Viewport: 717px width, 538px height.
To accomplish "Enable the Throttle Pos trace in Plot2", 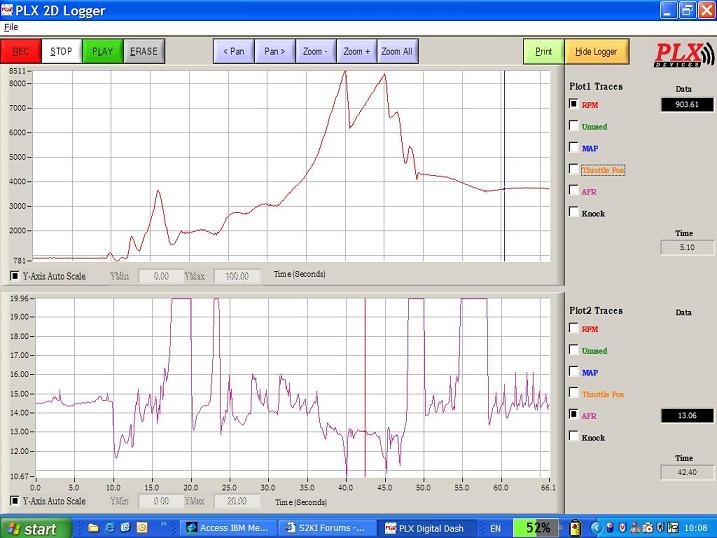I will coord(573,392).
